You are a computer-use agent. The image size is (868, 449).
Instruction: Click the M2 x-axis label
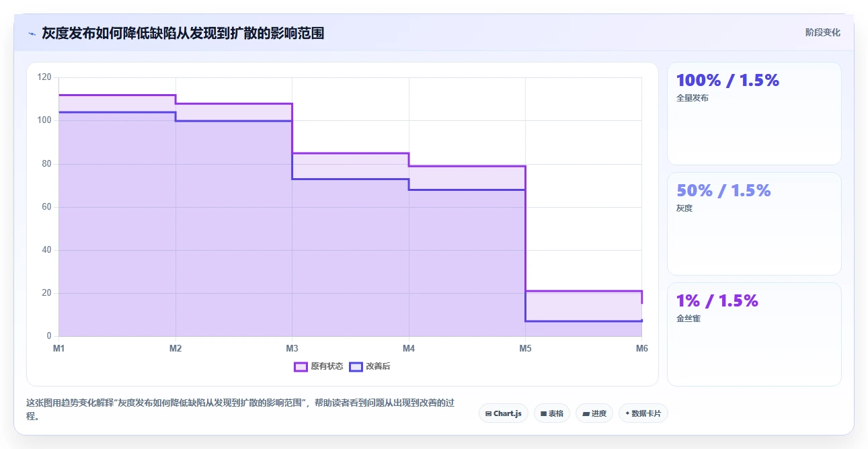click(175, 348)
